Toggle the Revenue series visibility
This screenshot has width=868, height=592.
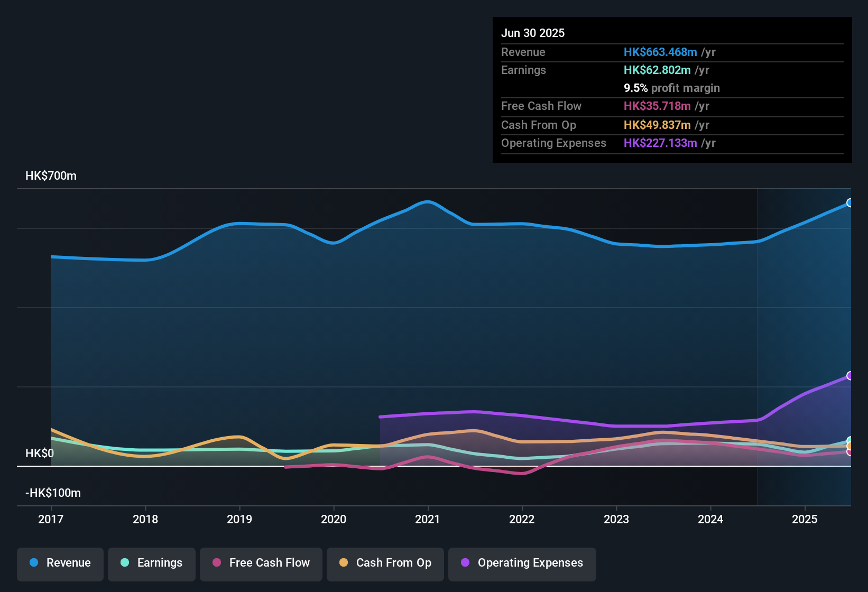[x=60, y=563]
